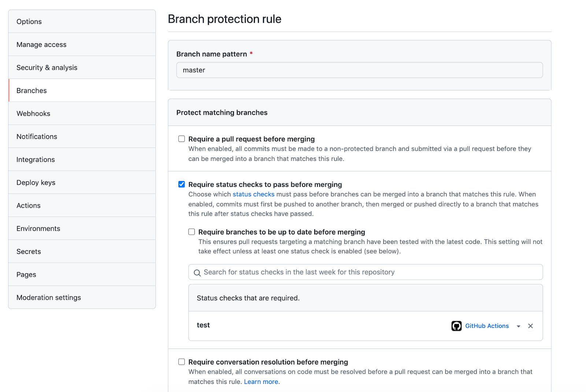Image resolution: width=586 pixels, height=392 pixels.
Task: Click the Status checks that are required text
Action: [248, 298]
